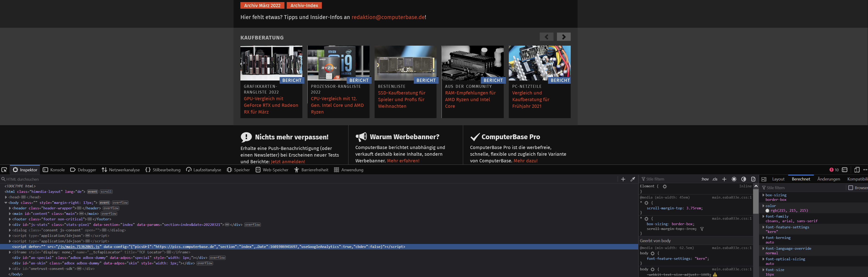Toggle print media simulation icon
This screenshot has height=277, width=868.
[x=754, y=179]
